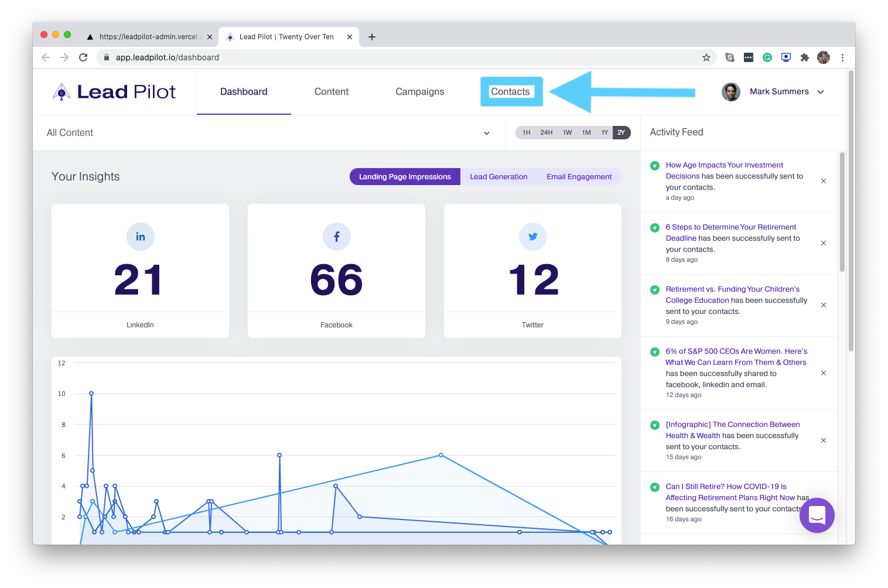Dismiss the 'How Age Impacts' activity notification
Viewport: 888px width, 588px height.
824,181
